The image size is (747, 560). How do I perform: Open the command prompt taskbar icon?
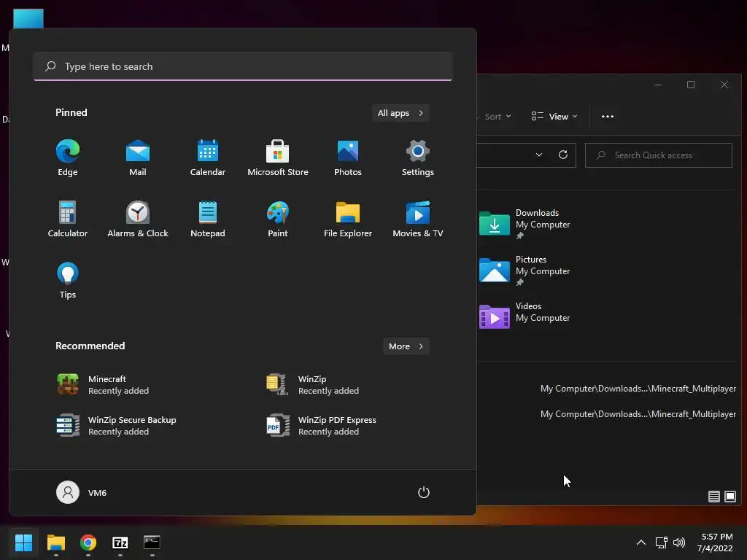pos(152,542)
